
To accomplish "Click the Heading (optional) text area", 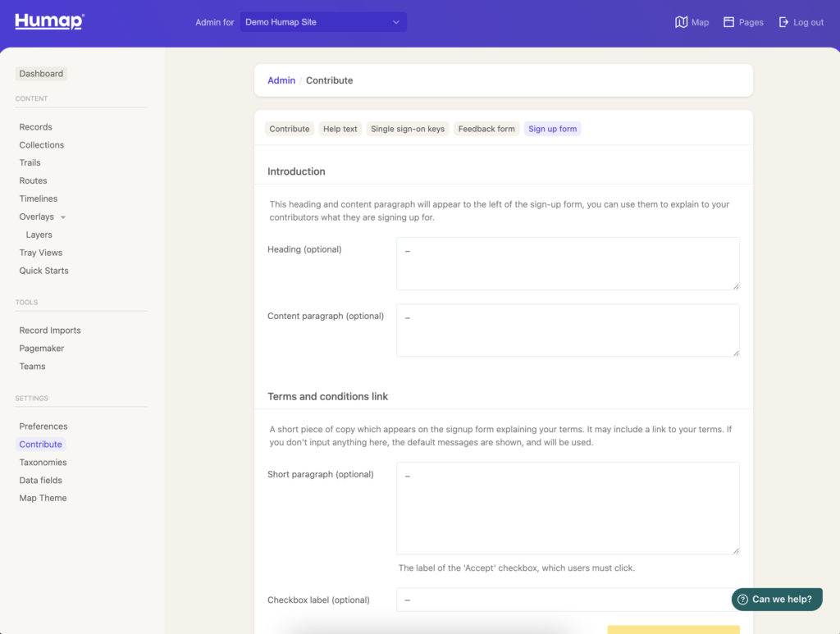I will click(566, 263).
